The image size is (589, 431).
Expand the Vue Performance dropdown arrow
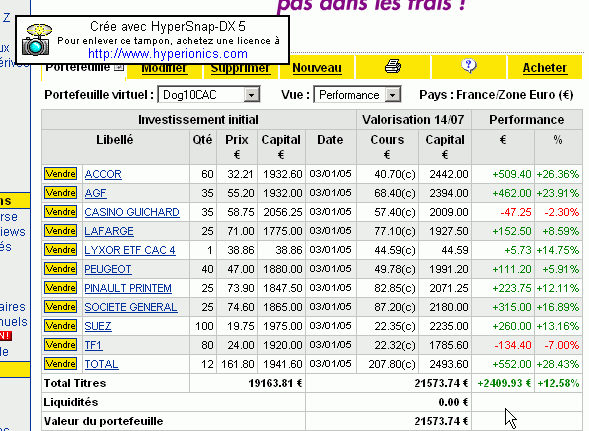coord(393,95)
